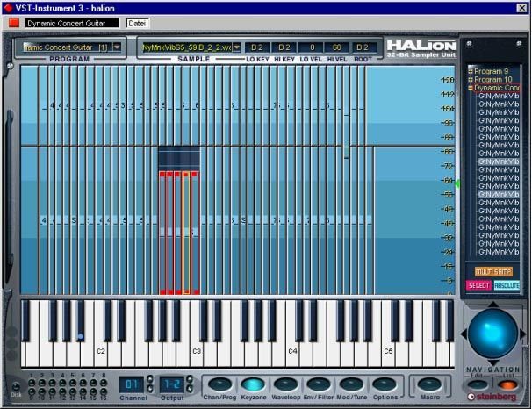The height and width of the screenshot is (409, 532).
Task: Click the Dynamic Concert Guitar preset name field
Action: click(72, 23)
